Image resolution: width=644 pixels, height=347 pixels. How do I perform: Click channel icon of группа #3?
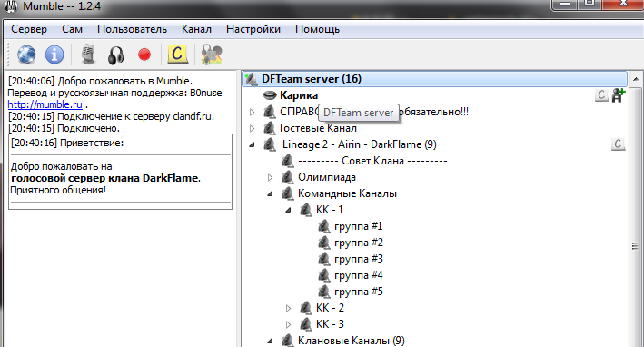(323, 259)
